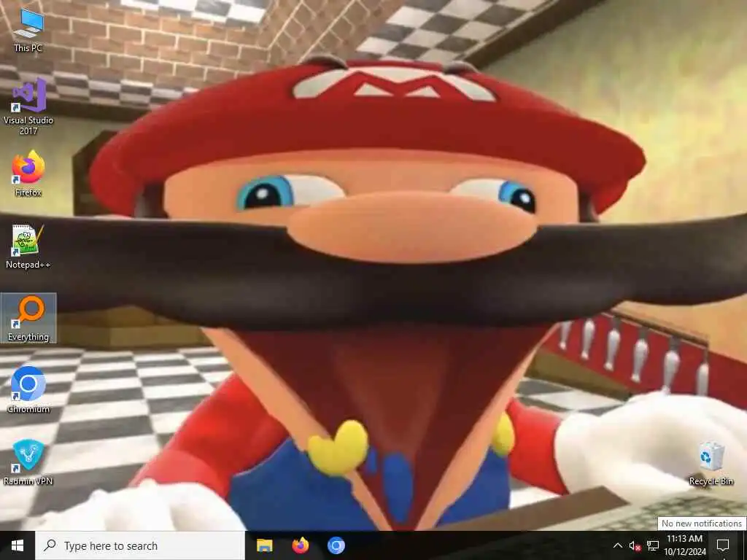Open the clock showing 11:13 AM
This screenshot has width=747, height=560.
point(685,545)
